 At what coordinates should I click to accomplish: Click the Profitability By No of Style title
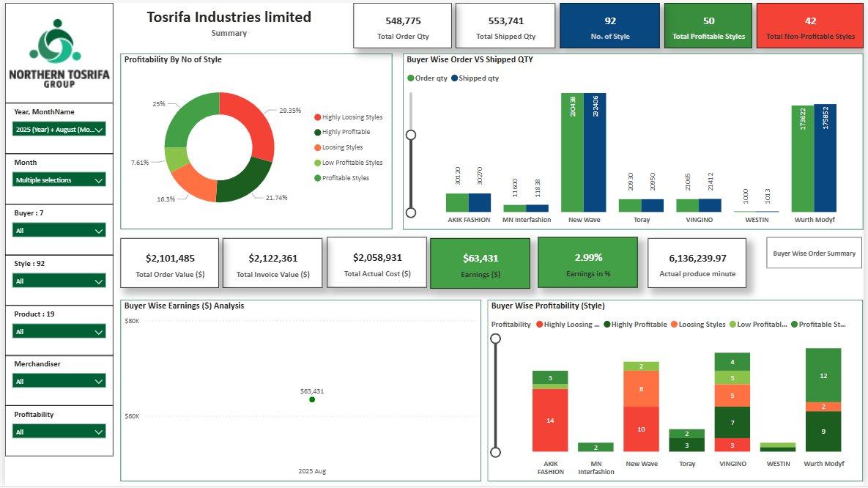tap(173, 60)
